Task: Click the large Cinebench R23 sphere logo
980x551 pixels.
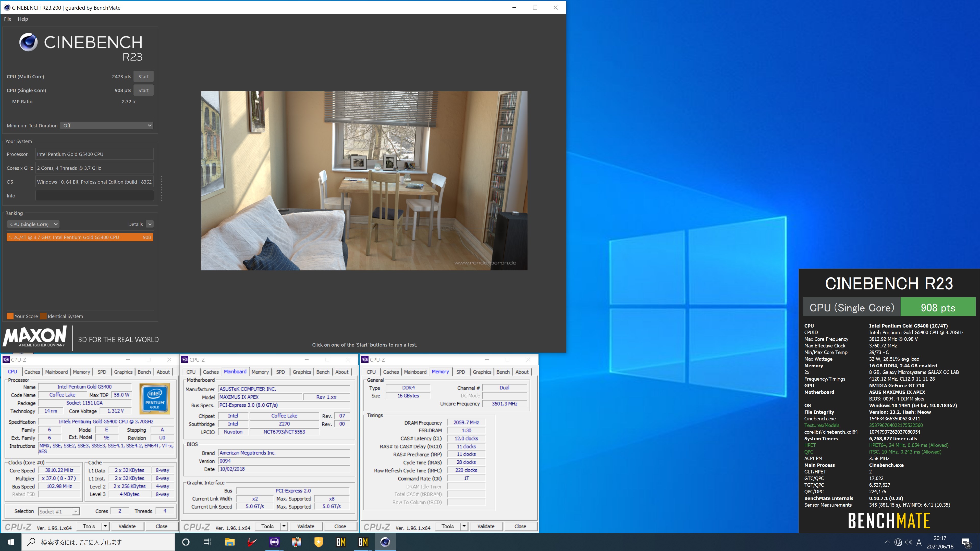Action: click(x=29, y=42)
